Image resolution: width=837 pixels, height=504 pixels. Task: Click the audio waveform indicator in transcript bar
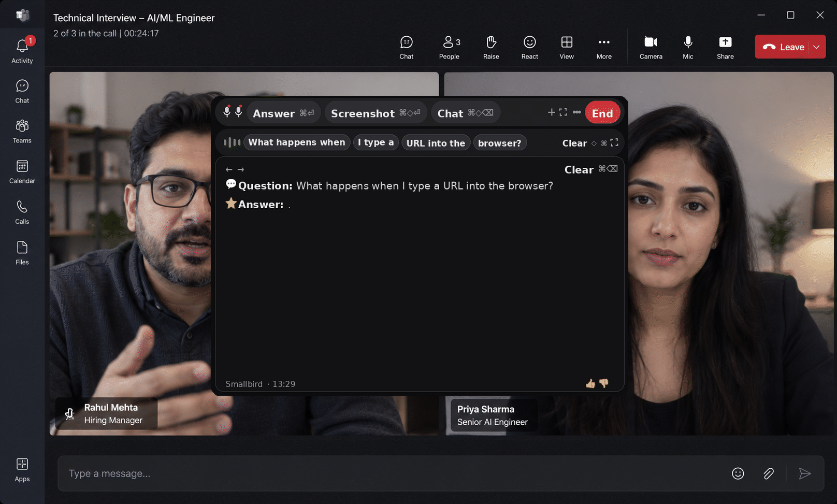click(x=232, y=142)
